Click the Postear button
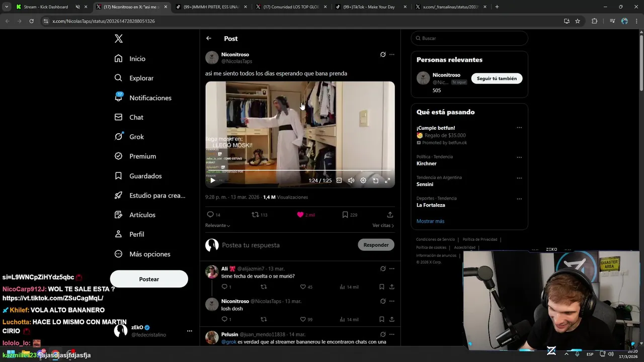This screenshot has height=362, width=644. point(149,279)
